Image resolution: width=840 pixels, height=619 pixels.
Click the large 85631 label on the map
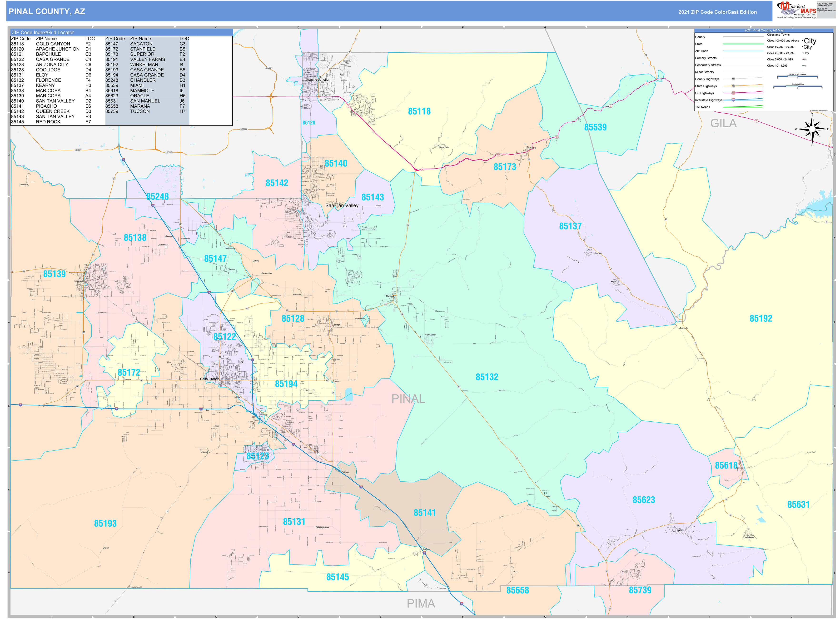798,505
